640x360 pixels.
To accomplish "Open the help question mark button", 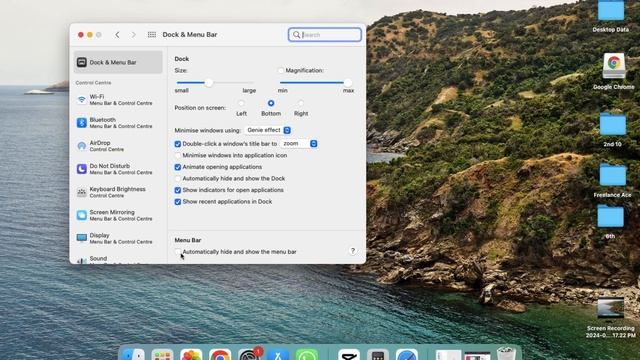I will 353,251.
